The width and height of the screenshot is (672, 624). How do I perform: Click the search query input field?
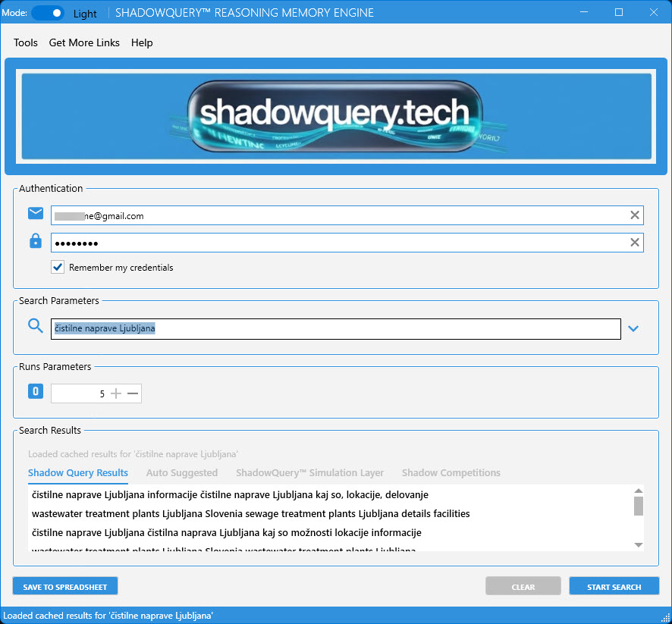click(336, 329)
